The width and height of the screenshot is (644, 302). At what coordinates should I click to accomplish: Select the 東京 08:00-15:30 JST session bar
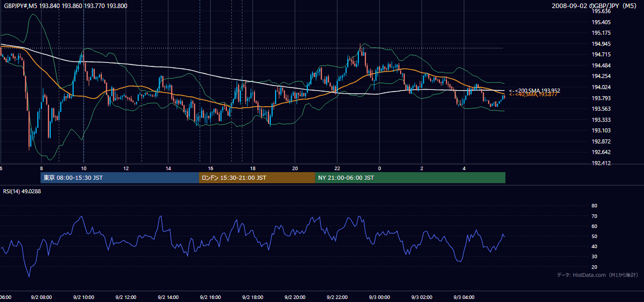[120, 178]
